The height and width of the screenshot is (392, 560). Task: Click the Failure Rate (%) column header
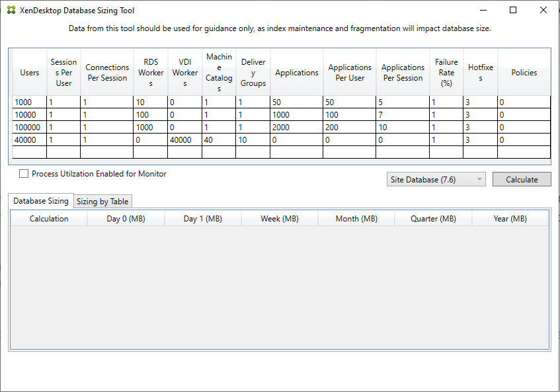coord(446,73)
